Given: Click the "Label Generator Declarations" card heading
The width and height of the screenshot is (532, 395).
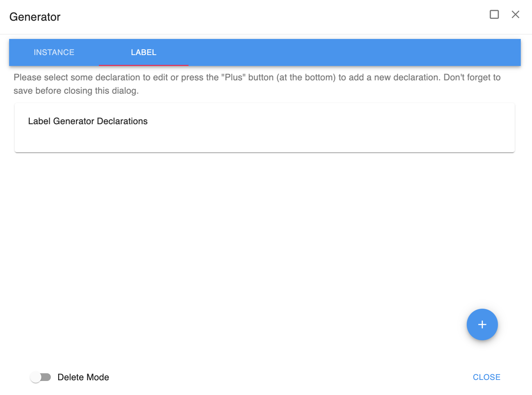Looking at the screenshot, I should pyautogui.click(x=88, y=121).
